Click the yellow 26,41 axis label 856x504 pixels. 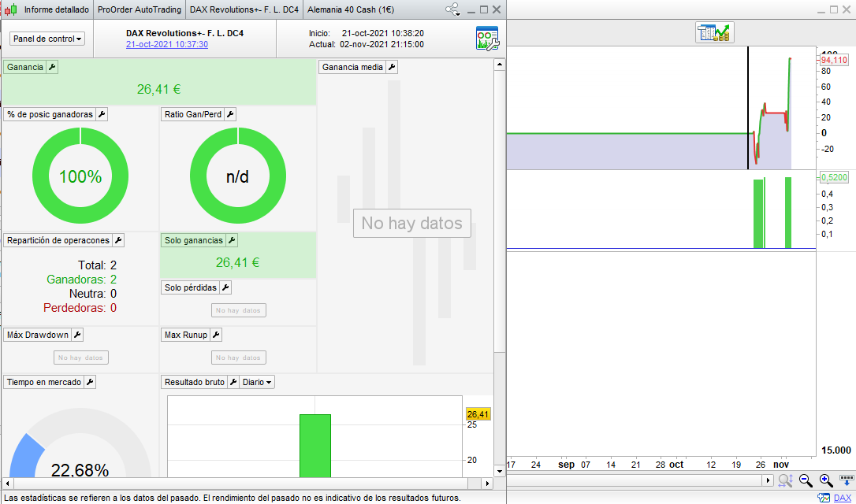478,414
